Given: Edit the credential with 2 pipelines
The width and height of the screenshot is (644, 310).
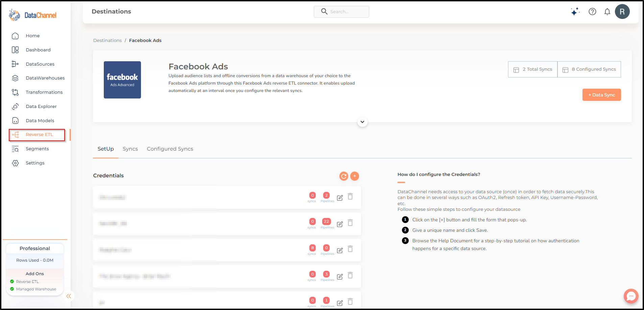Looking at the screenshot, I should (340, 198).
